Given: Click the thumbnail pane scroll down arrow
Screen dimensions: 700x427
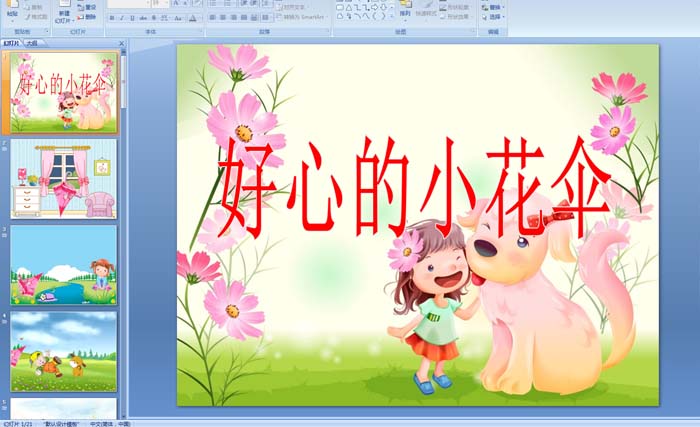Looking at the screenshot, I should (x=124, y=416).
